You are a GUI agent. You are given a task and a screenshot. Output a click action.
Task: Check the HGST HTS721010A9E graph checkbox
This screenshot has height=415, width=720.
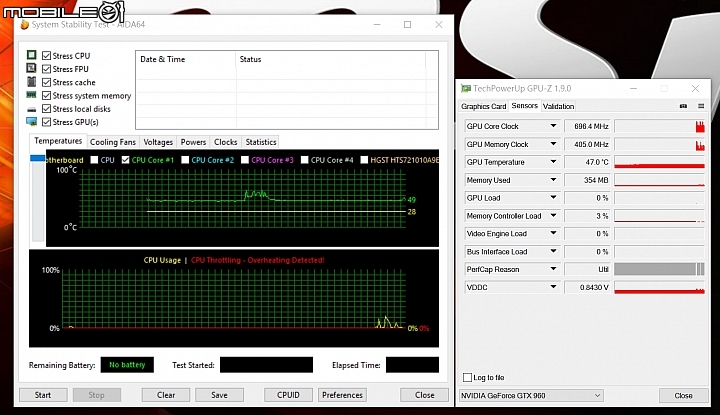[364, 160]
